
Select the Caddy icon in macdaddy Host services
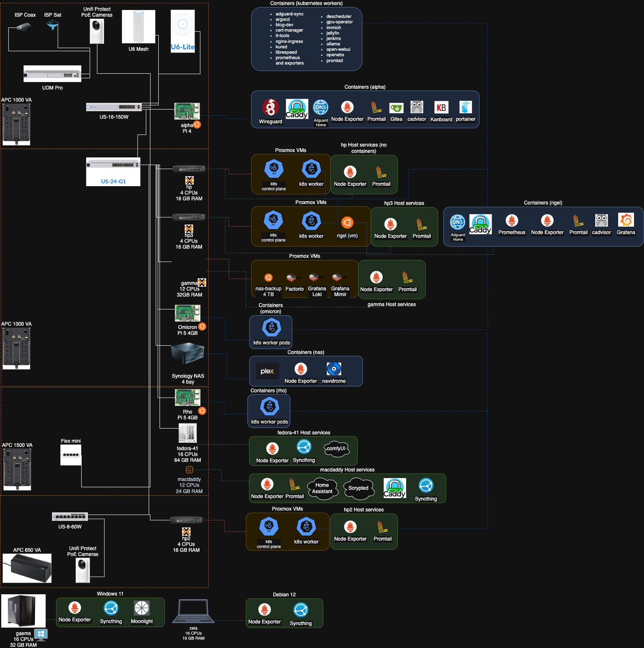394,488
